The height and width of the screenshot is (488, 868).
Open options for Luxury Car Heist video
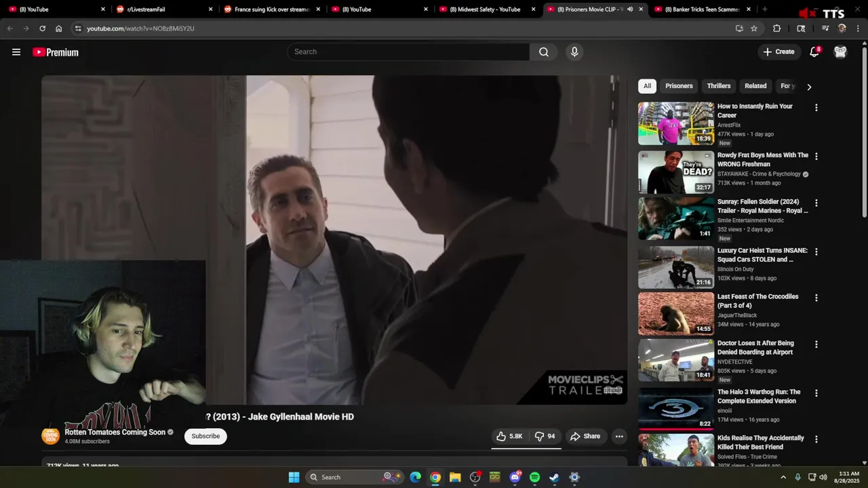[816, 251]
